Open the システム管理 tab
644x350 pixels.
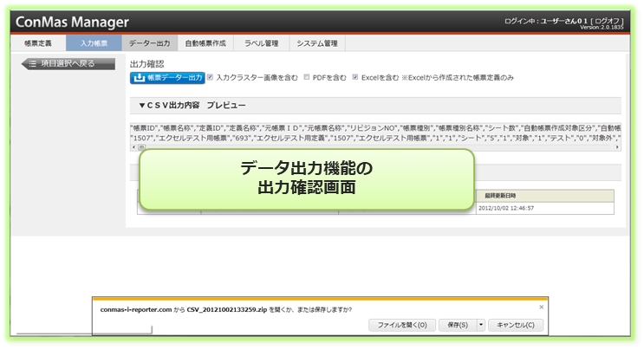point(316,42)
